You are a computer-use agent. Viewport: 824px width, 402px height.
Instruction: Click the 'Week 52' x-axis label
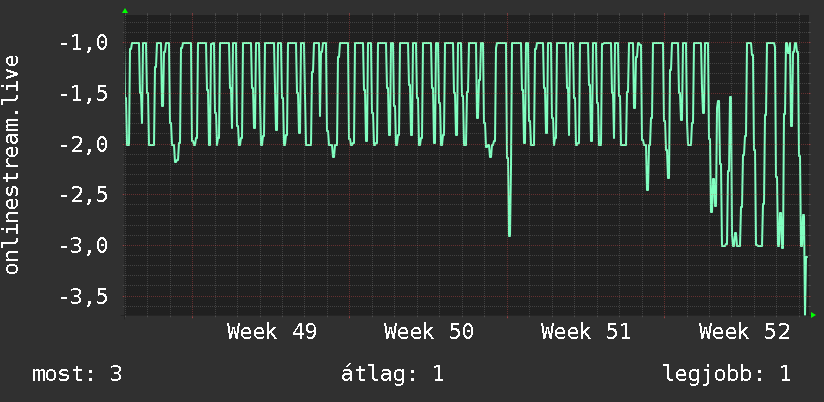[744, 332]
